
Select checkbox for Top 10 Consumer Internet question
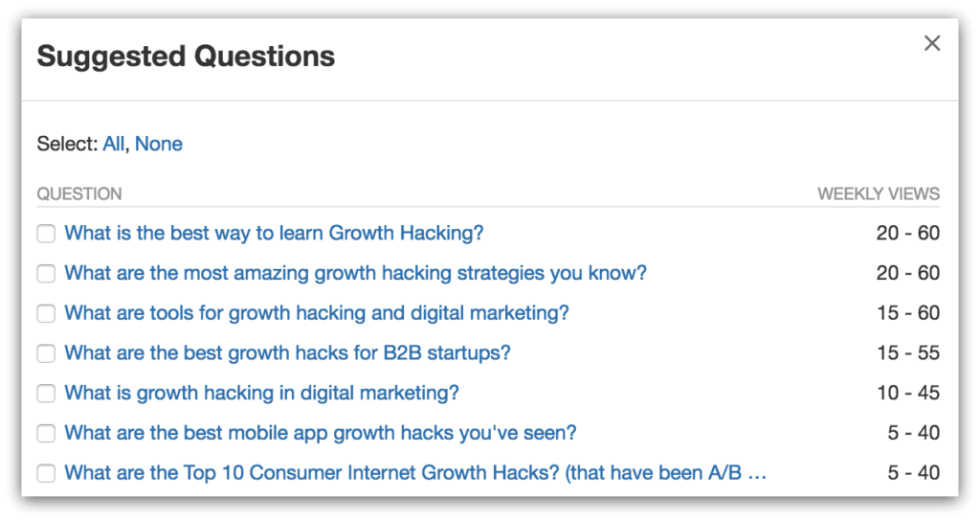[x=46, y=473]
